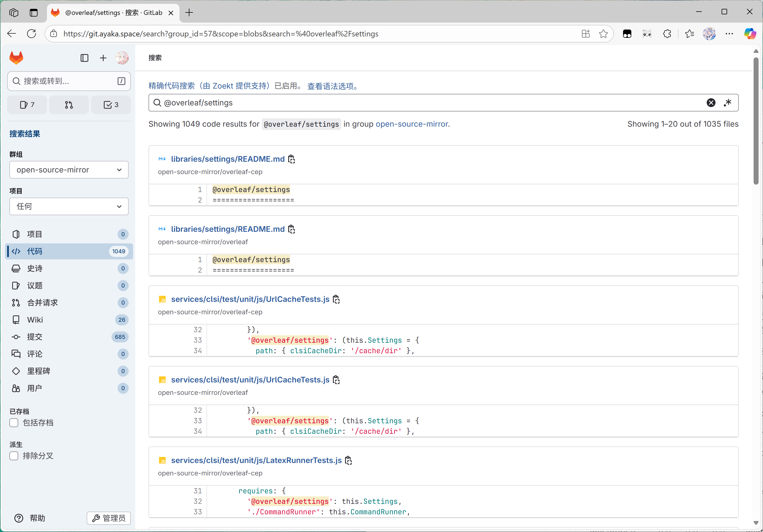763x532 pixels.
Task: Click the 搜索结果 sidebar heading
Action: click(x=25, y=134)
